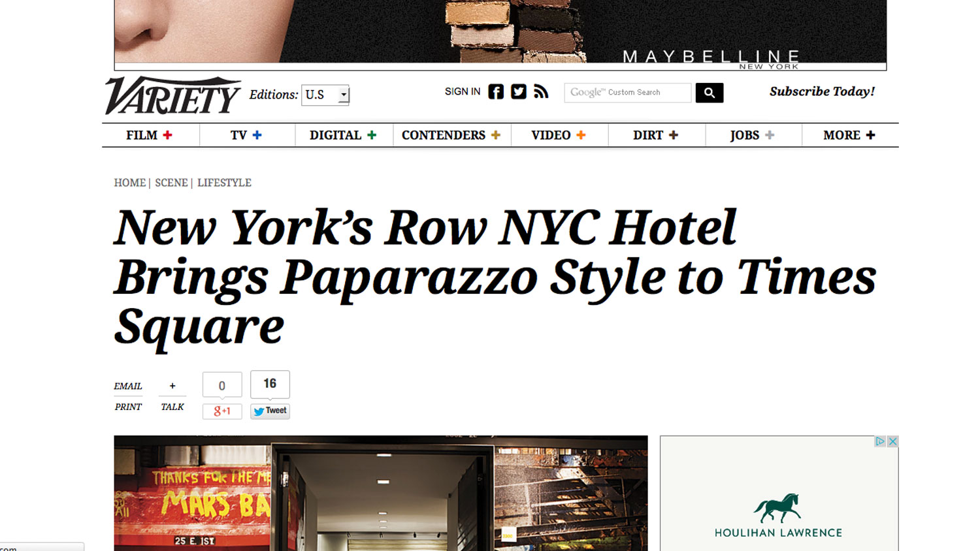Open the VIDEO section
Image resolution: width=980 pixels, height=551 pixels.
(x=551, y=135)
